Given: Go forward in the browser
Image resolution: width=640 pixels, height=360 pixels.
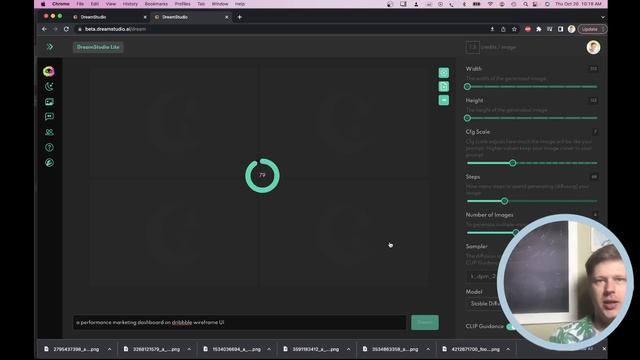Looking at the screenshot, I should click(x=55, y=29).
